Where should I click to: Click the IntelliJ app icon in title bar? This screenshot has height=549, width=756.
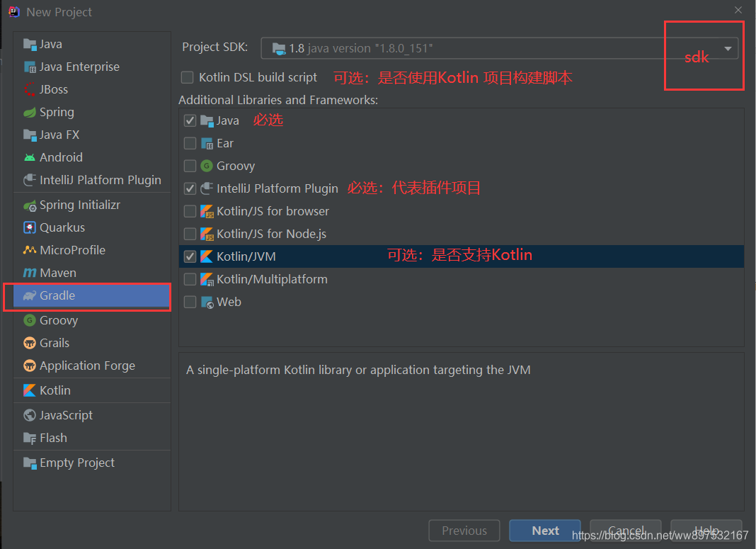(14, 11)
